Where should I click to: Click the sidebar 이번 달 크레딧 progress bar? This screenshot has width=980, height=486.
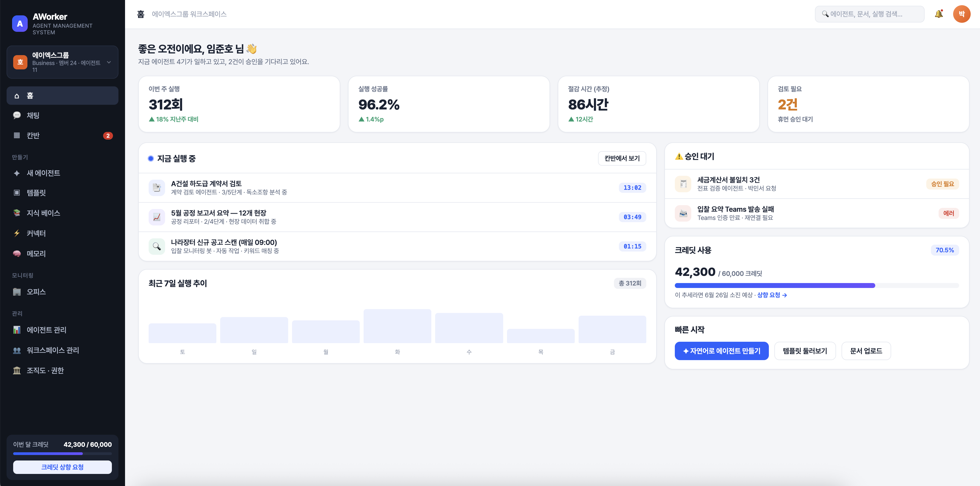click(x=63, y=454)
